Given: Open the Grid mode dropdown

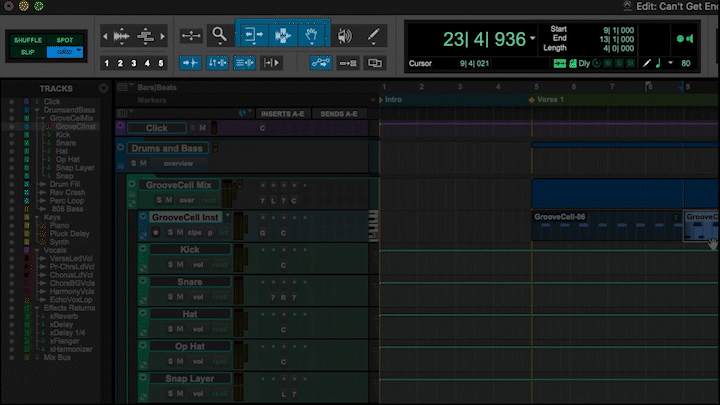Looking at the screenshot, I should click(65, 51).
